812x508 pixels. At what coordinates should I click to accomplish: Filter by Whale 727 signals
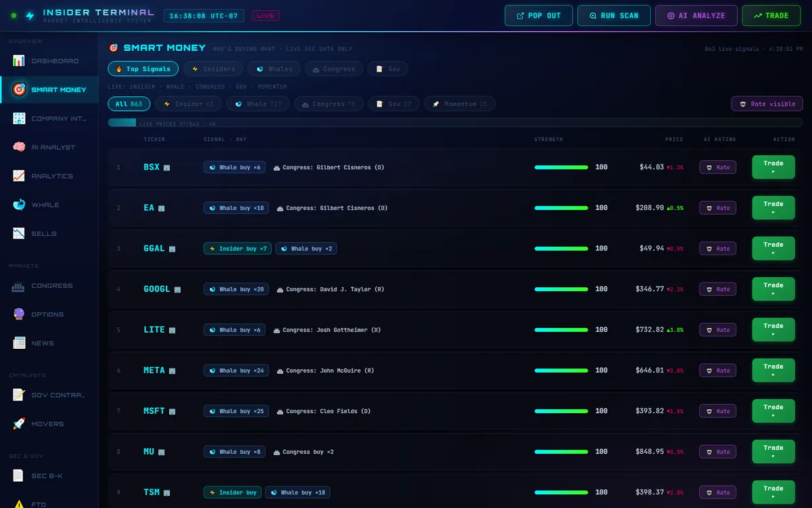coord(258,104)
